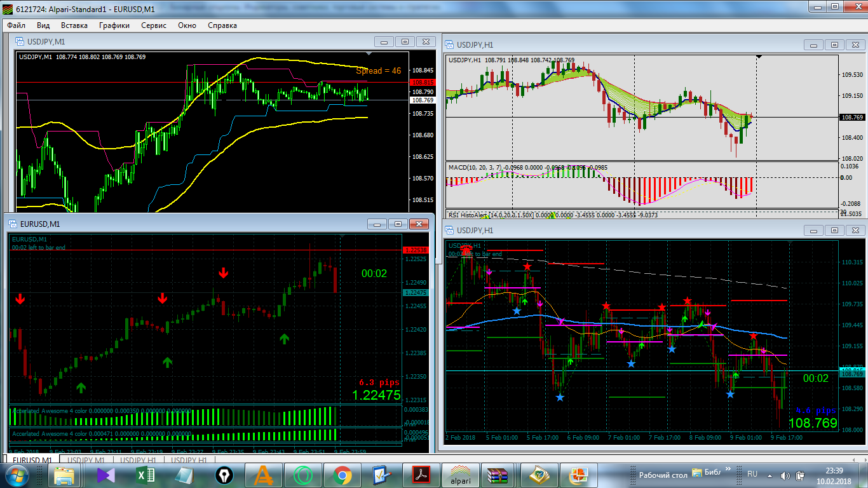Maximize the EURUSD,M1 chart window
The image size is (868, 488).
[398, 224]
